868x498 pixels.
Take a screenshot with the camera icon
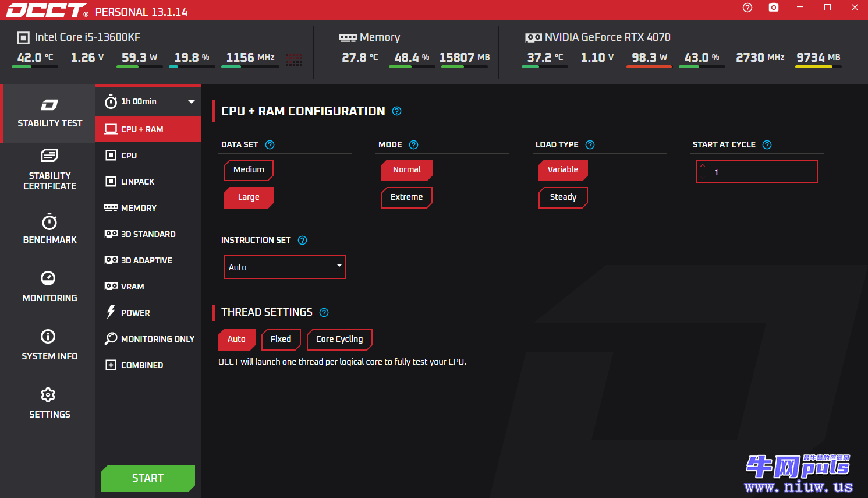click(x=774, y=8)
